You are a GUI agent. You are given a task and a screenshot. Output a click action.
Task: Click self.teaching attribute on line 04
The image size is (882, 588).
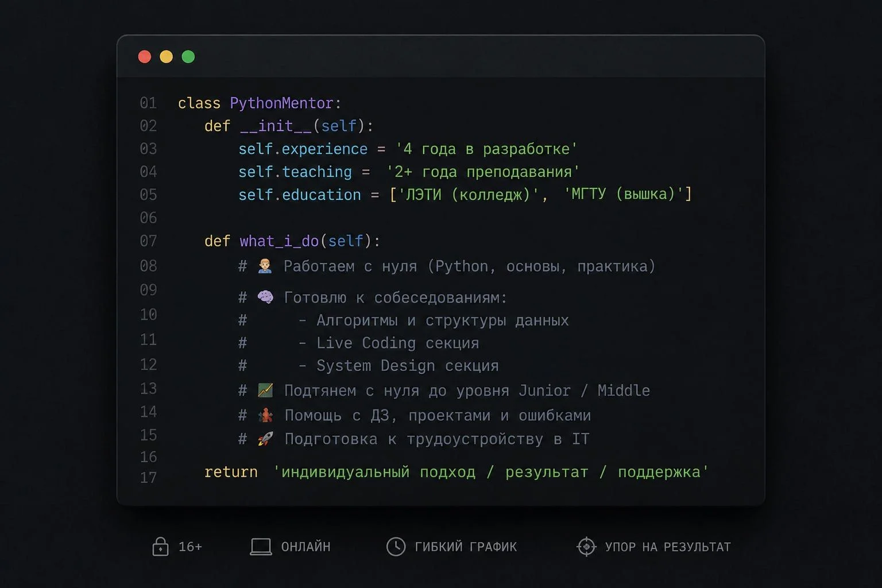[295, 172]
